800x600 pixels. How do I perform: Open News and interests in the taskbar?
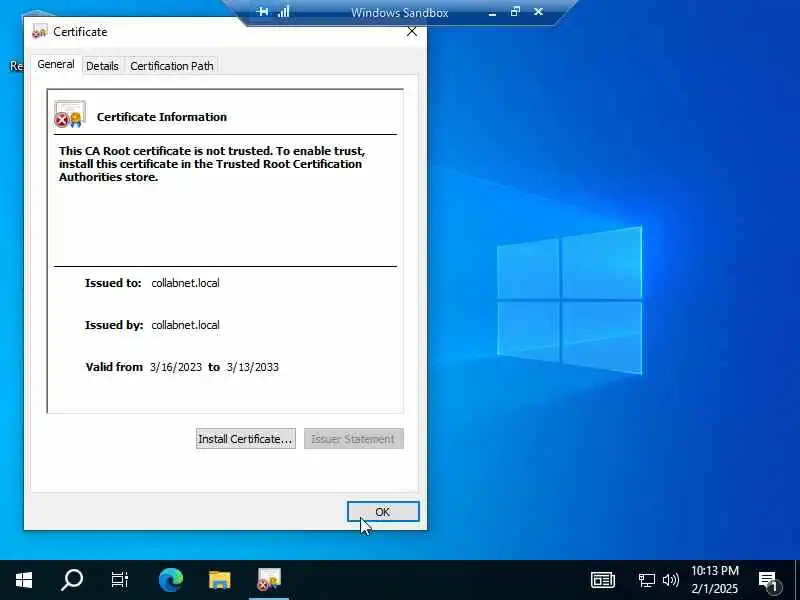(603, 580)
